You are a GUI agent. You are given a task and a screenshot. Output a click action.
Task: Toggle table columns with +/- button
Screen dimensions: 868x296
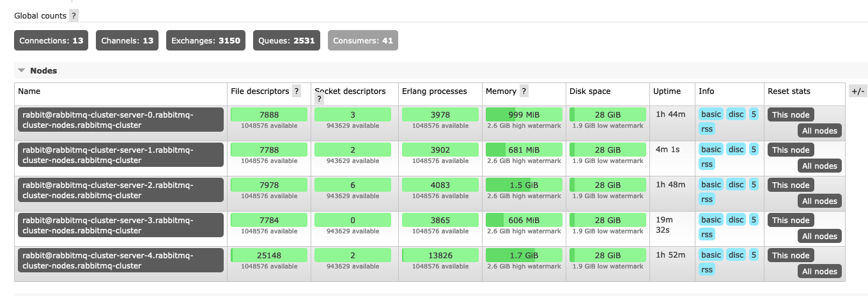pyautogui.click(x=858, y=91)
